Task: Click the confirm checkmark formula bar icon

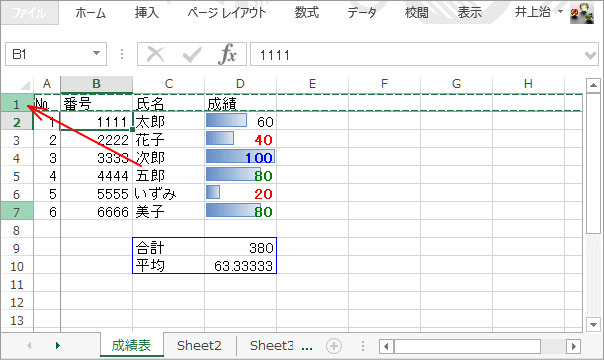Action: point(192,54)
